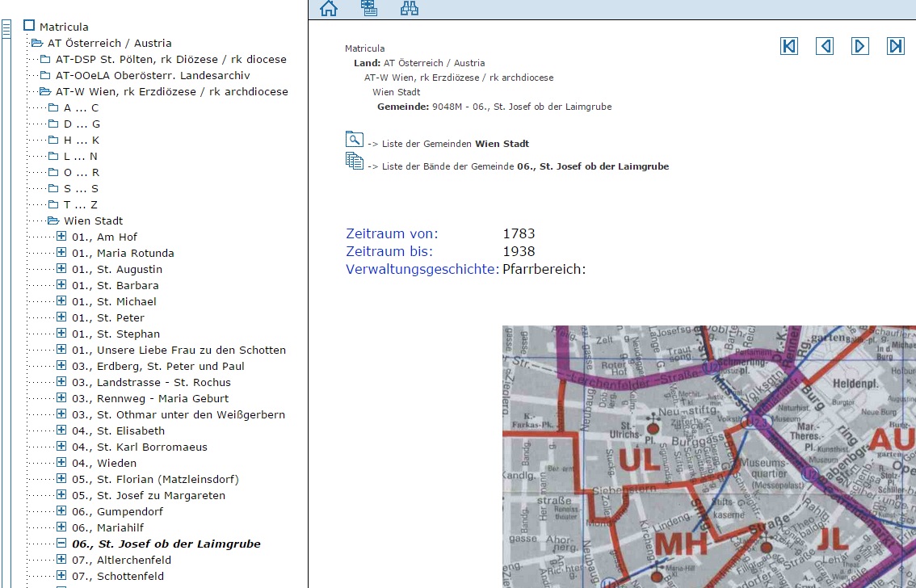Screen dimensions: 916x588
Task: Click magnifier icon for Gemeinden list
Action: coord(354,139)
